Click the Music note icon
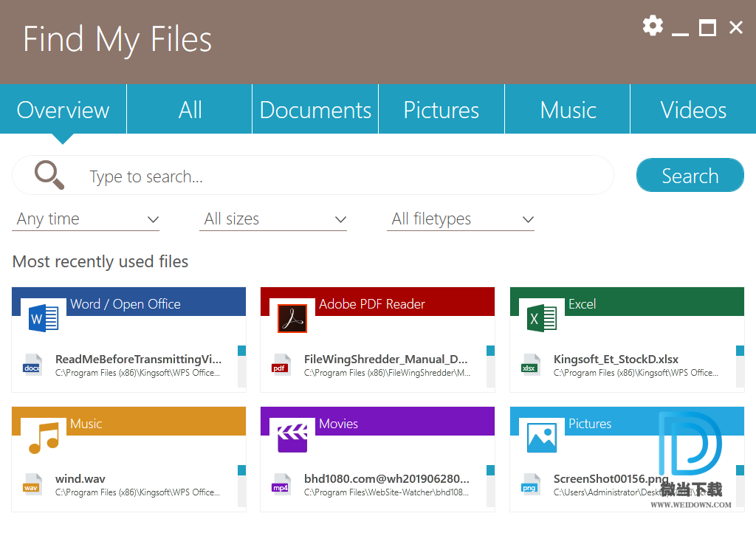The height and width of the screenshot is (533, 756). click(x=44, y=438)
